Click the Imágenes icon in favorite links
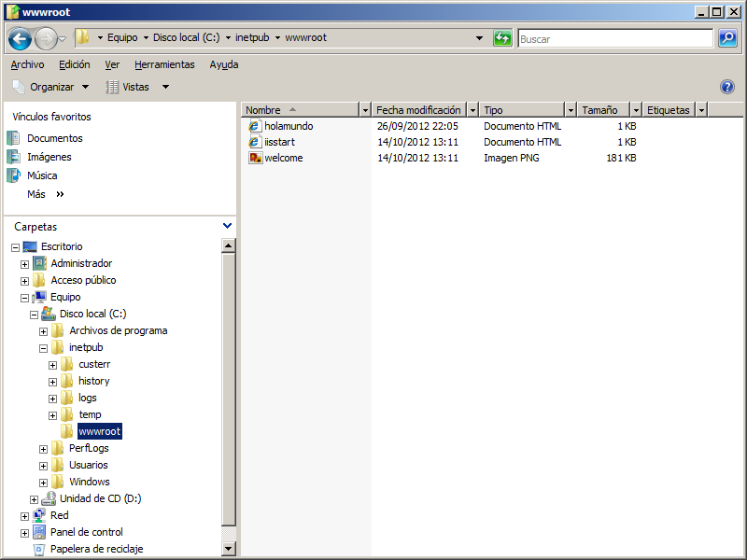Screen dimensions: 747x560 13,156
